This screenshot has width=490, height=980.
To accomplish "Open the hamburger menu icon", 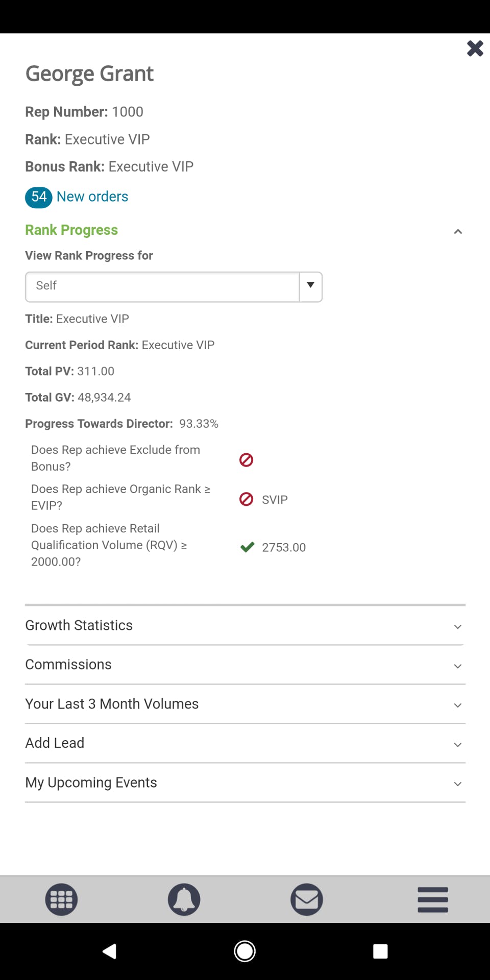I will click(x=432, y=899).
